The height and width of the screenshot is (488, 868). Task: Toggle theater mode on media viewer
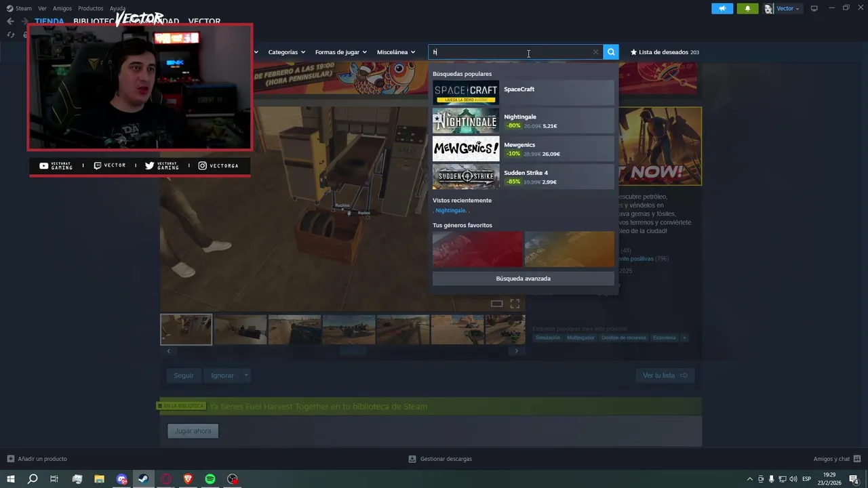(x=496, y=304)
